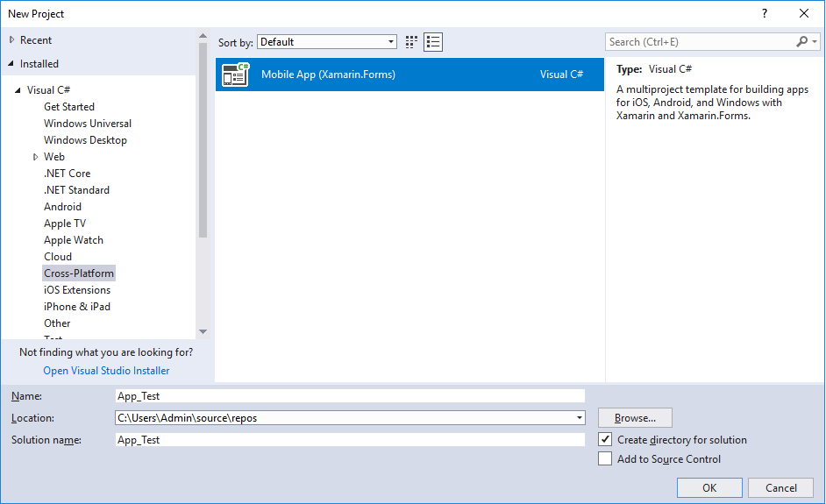Click the category tree scroll-up arrow
This screenshot has width=826, height=504.
coord(203,36)
